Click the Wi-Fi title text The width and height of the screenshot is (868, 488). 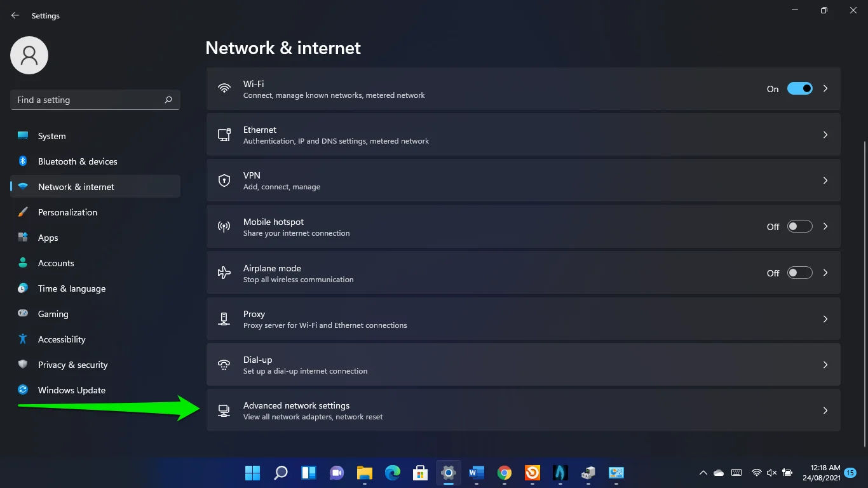(x=254, y=84)
